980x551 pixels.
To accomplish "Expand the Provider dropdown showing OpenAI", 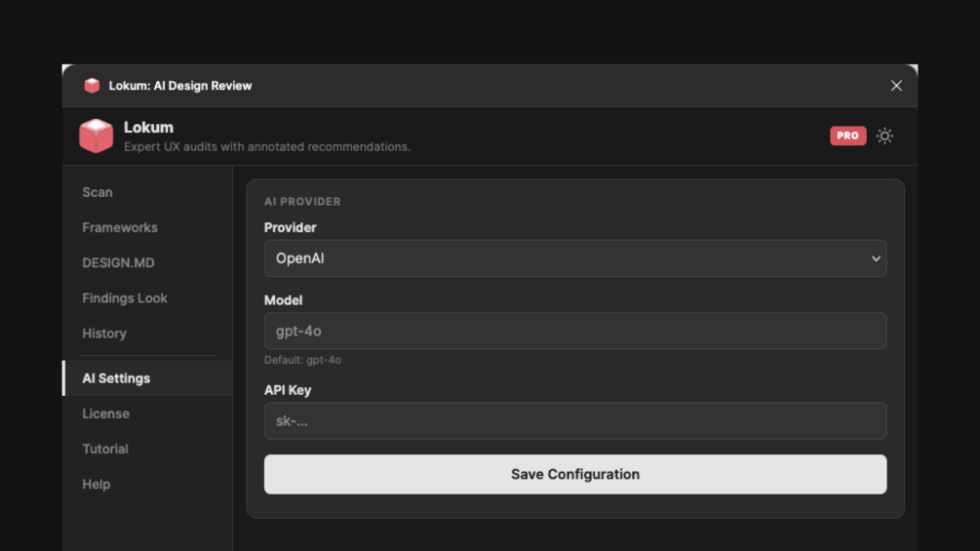I will (575, 258).
